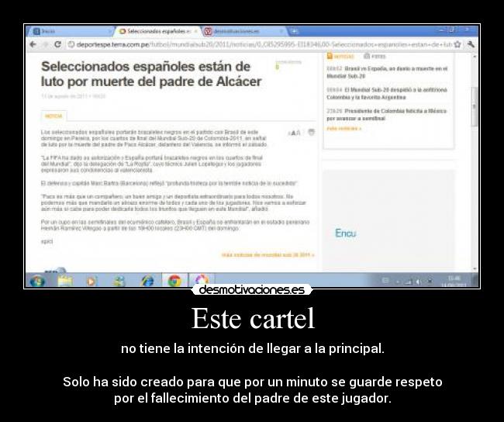Launch Windows Media Player from the taskbar
The image size is (504, 422).
tap(91, 281)
